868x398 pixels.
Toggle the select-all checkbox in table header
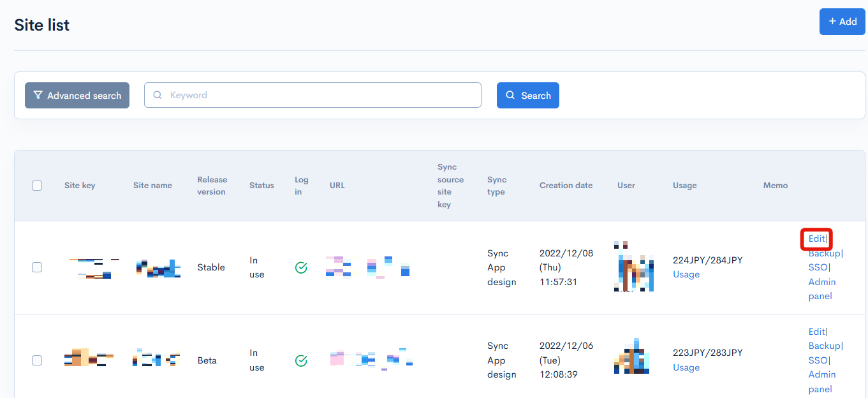[37, 186]
